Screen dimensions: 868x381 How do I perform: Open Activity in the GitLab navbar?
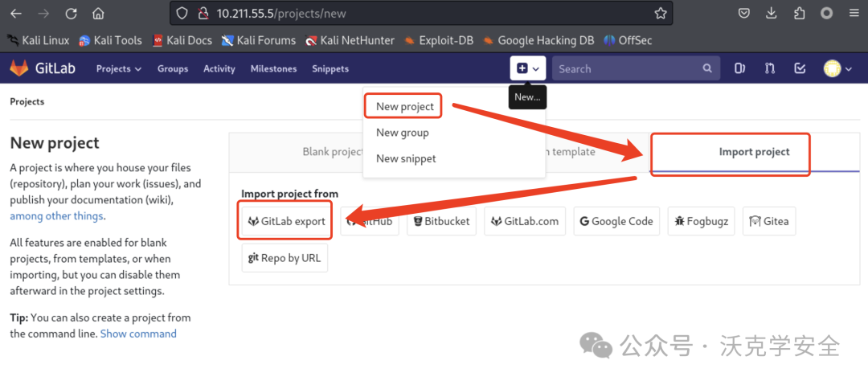click(x=219, y=68)
